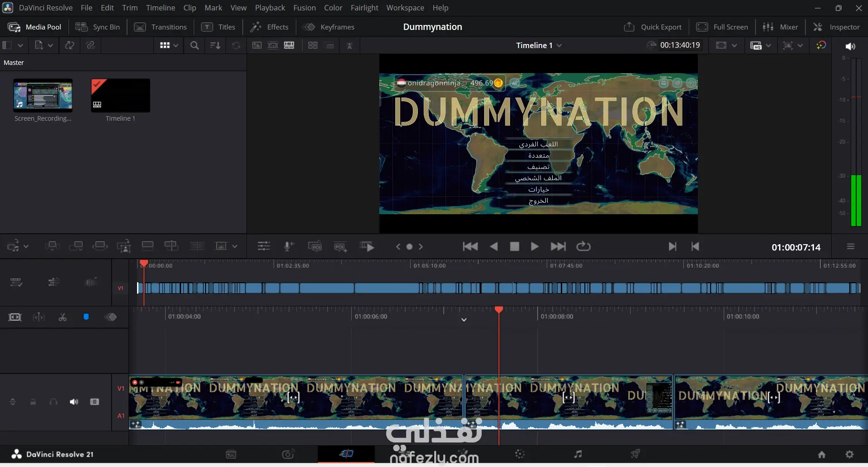
Task: Open the safe area overlay dropdown arrow
Action: 734,45
